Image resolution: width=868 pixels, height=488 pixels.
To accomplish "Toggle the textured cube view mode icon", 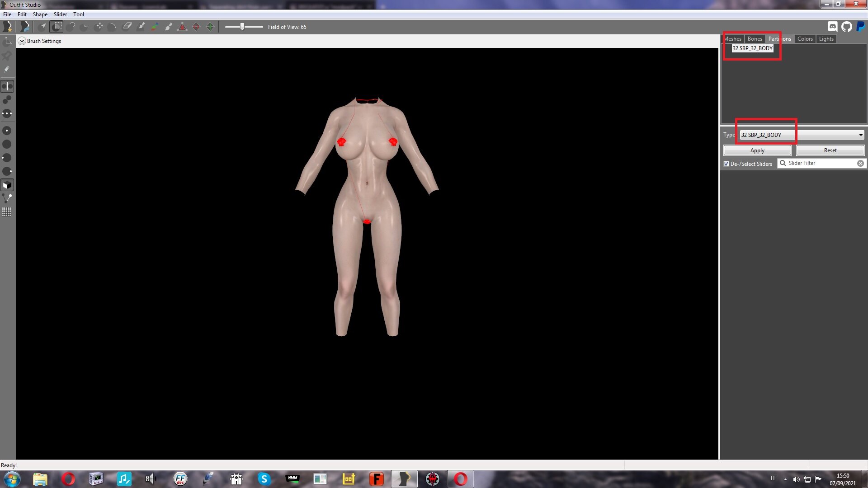I will point(7,185).
